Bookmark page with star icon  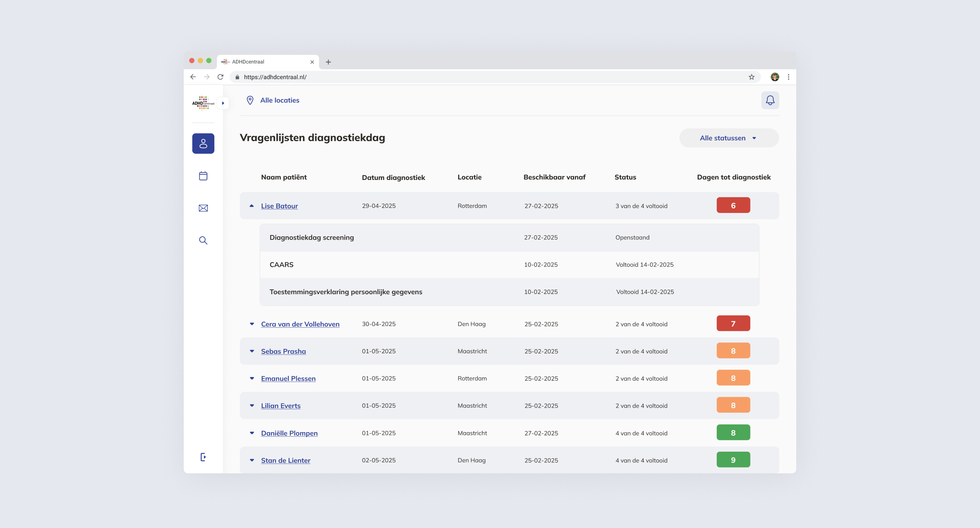[751, 77]
